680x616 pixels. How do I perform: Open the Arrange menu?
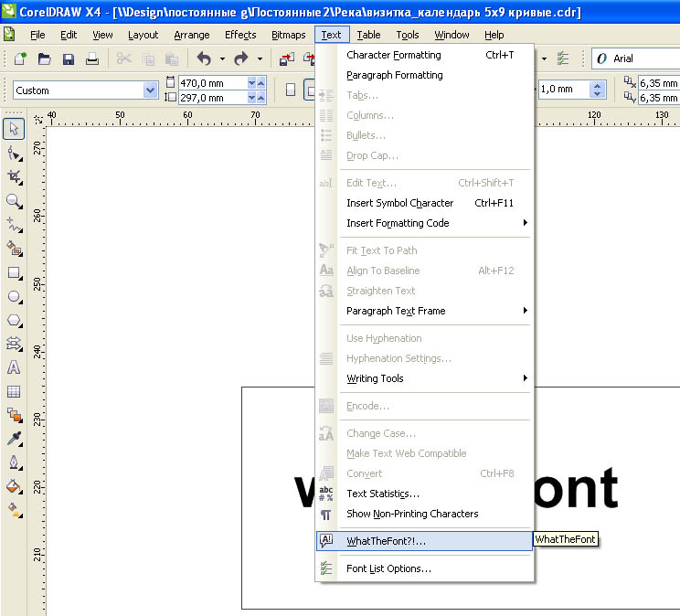click(192, 35)
